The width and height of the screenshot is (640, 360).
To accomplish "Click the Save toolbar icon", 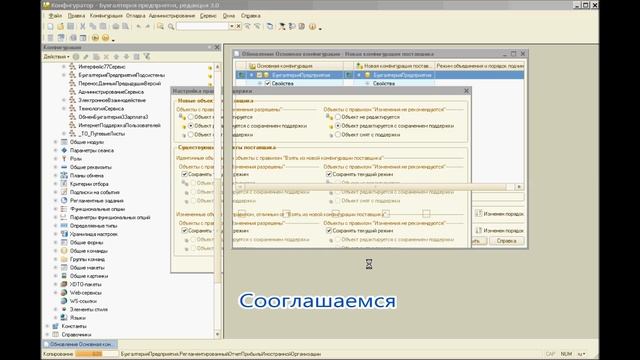I will pos(71,27).
